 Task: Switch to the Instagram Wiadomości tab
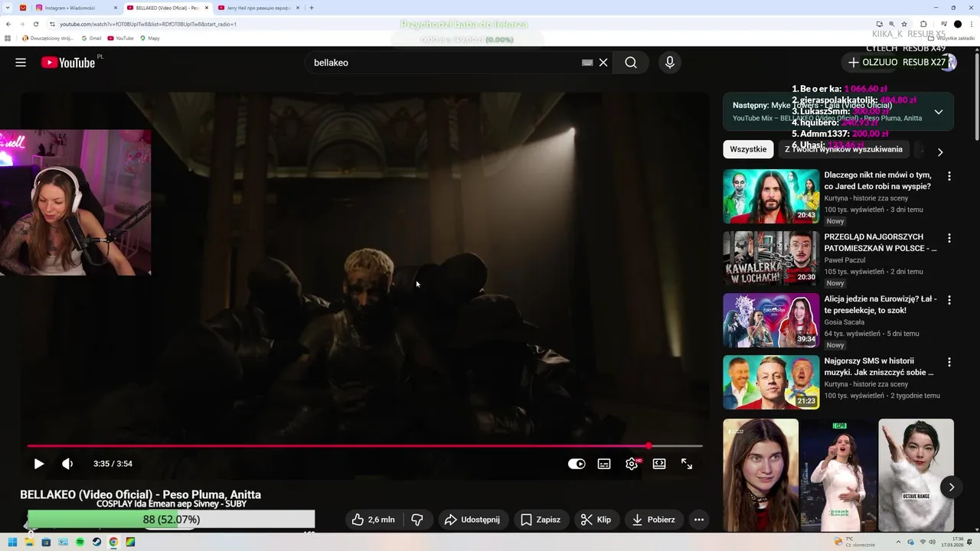(x=75, y=8)
